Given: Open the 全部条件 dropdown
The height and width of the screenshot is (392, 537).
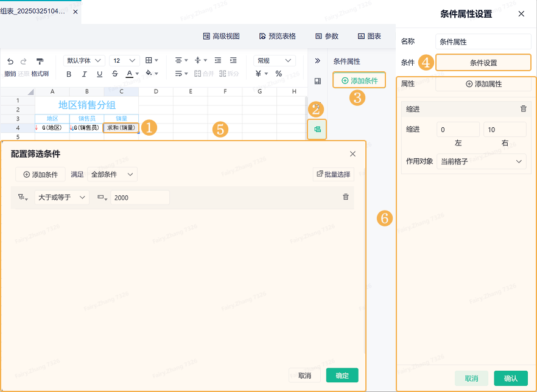Looking at the screenshot, I should [112, 174].
